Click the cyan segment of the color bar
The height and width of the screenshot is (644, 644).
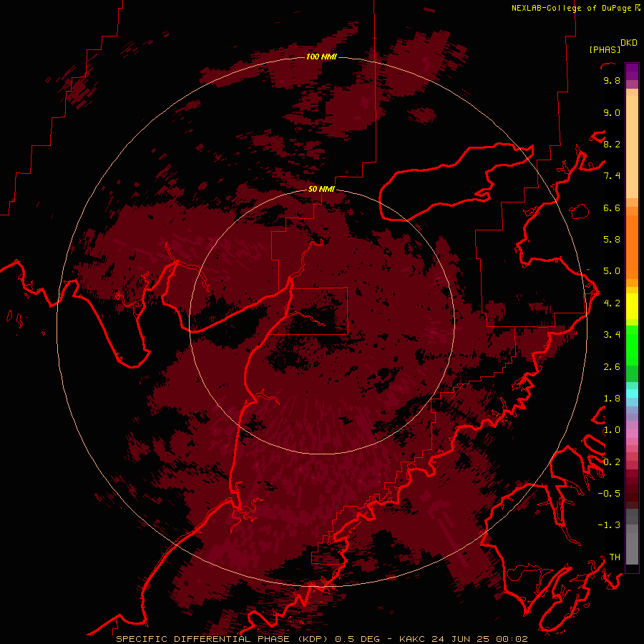pos(632,394)
